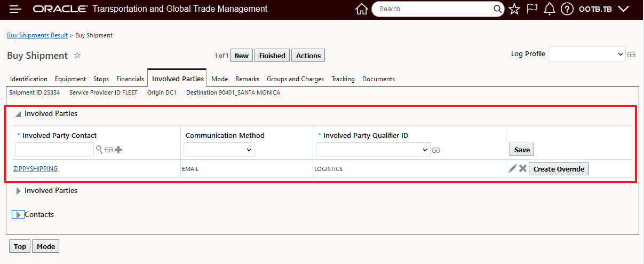Edit ZIPPYSHIPPING row pencil icon
644x264 pixels.
click(x=513, y=169)
